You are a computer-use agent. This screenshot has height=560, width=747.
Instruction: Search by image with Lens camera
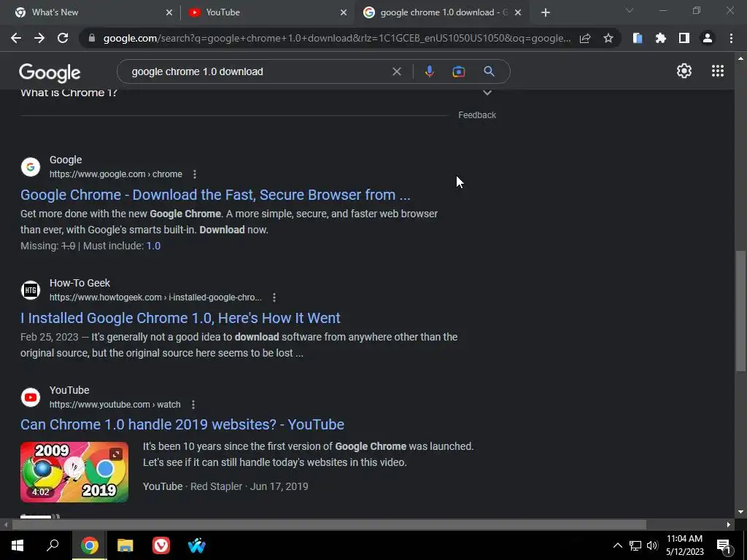point(459,71)
